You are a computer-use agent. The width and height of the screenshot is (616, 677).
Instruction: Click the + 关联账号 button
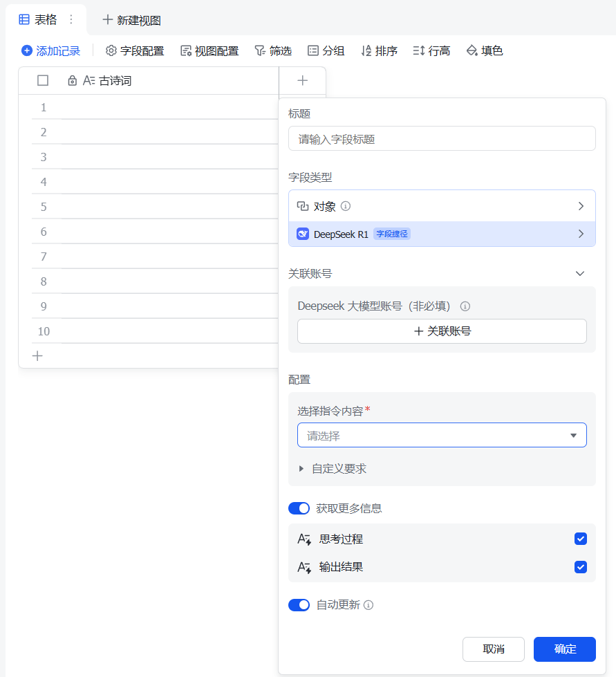442,331
